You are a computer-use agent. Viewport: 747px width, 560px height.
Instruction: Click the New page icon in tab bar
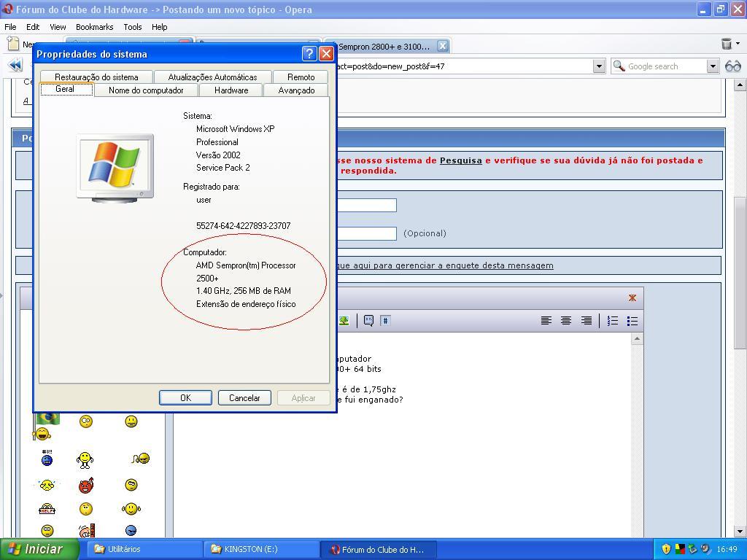13,44
